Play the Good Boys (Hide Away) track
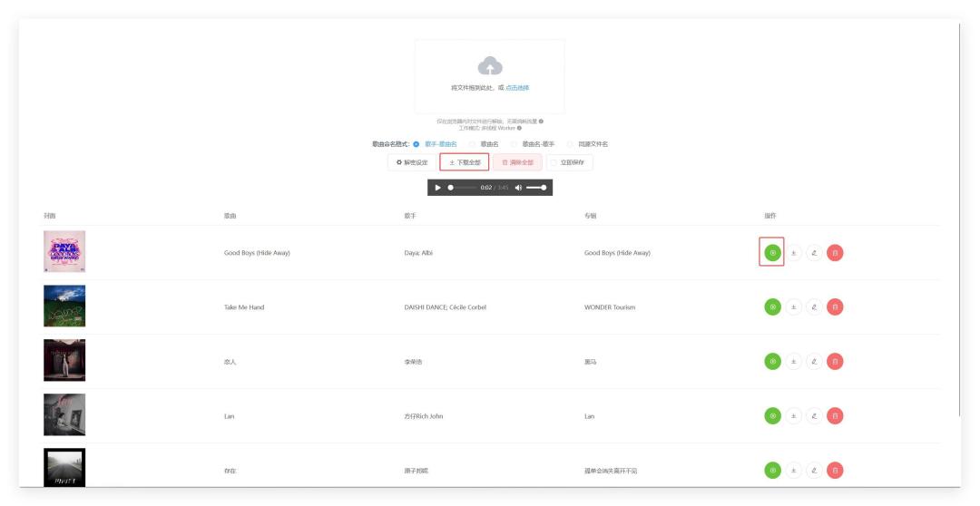Image resolution: width=980 pixels, height=506 pixels. coord(772,252)
